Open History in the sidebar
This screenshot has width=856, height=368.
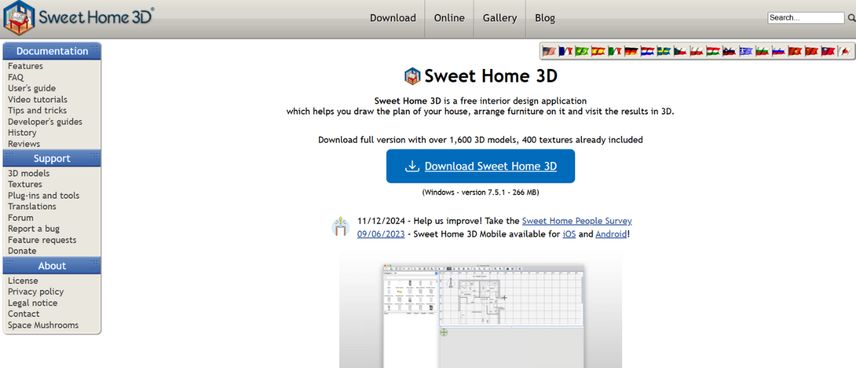[x=22, y=133]
